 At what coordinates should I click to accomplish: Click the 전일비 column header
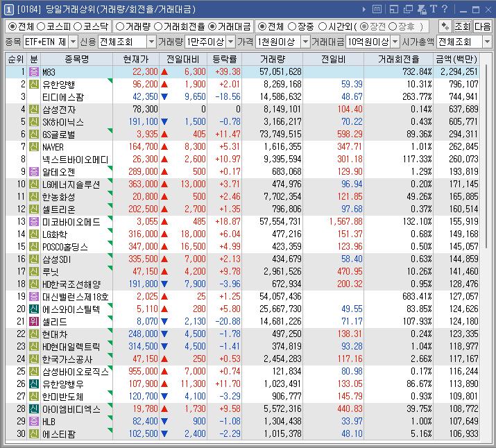334,59
